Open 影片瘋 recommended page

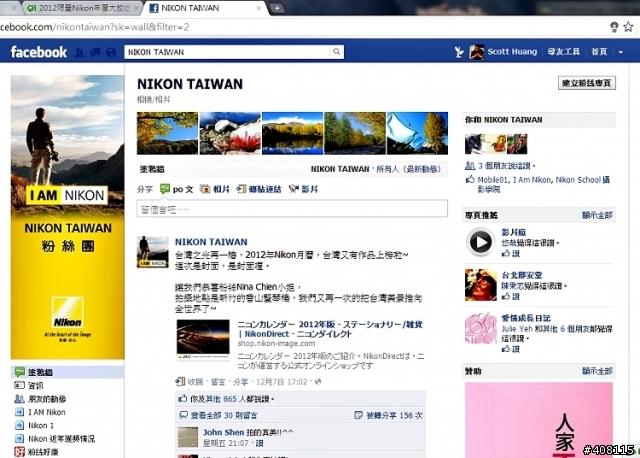[513, 232]
